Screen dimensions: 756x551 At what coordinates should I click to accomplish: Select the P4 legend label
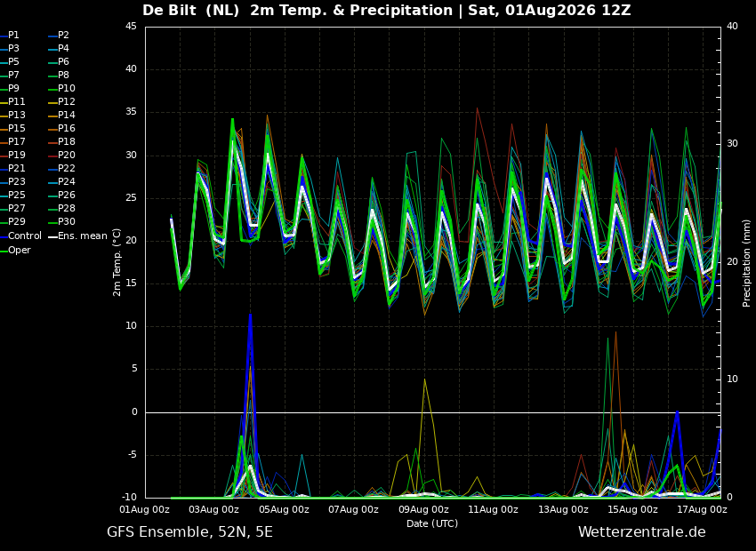60,49
